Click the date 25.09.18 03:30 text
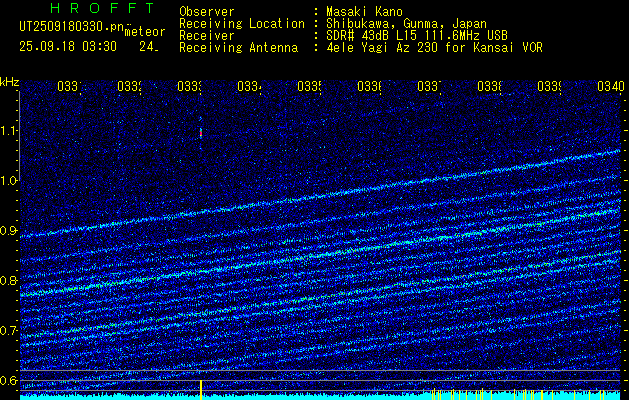This screenshot has width=629, height=400. tap(68, 46)
